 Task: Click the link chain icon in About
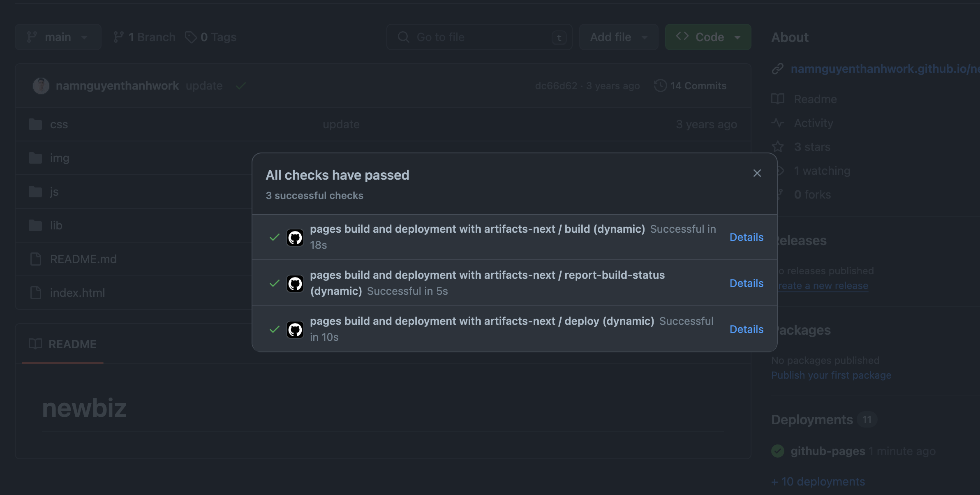pos(778,69)
